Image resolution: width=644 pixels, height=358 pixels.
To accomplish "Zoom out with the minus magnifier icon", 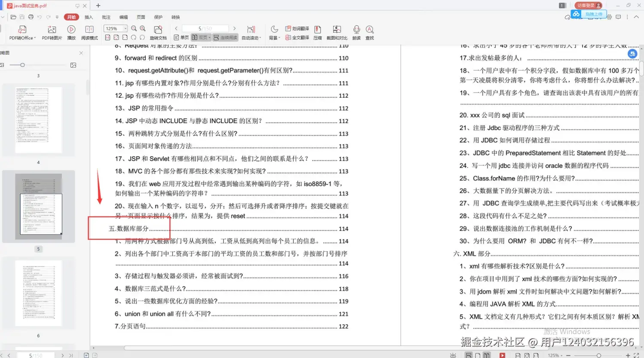I will tap(134, 28).
